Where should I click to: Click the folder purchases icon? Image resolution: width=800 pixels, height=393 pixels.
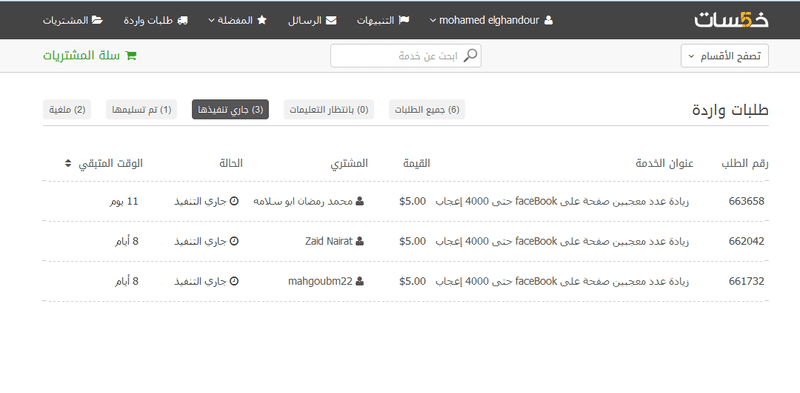click(97, 20)
